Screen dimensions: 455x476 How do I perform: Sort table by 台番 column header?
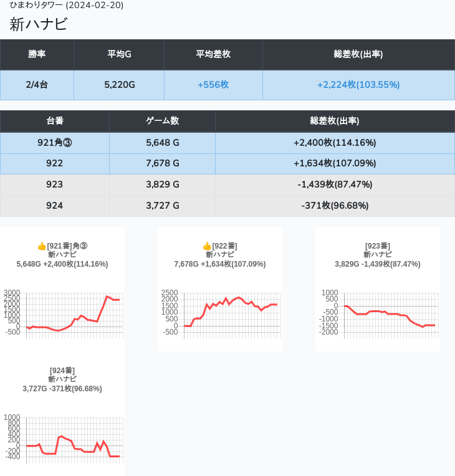pyautogui.click(x=55, y=121)
